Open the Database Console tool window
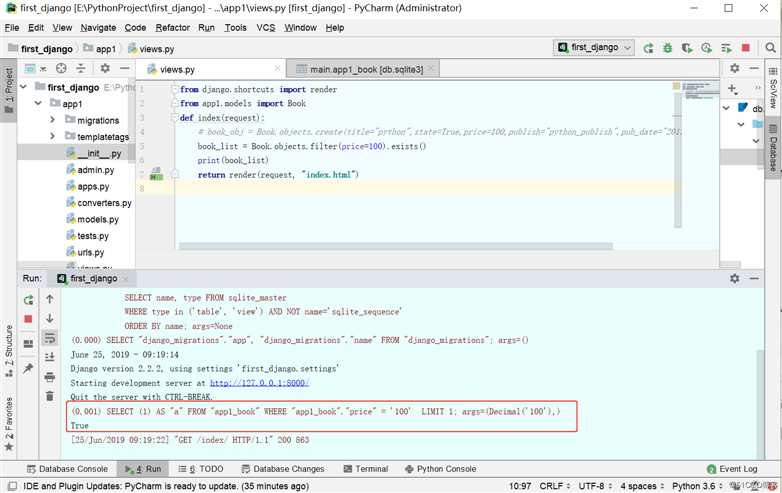The height and width of the screenshot is (493, 782). tap(67, 469)
